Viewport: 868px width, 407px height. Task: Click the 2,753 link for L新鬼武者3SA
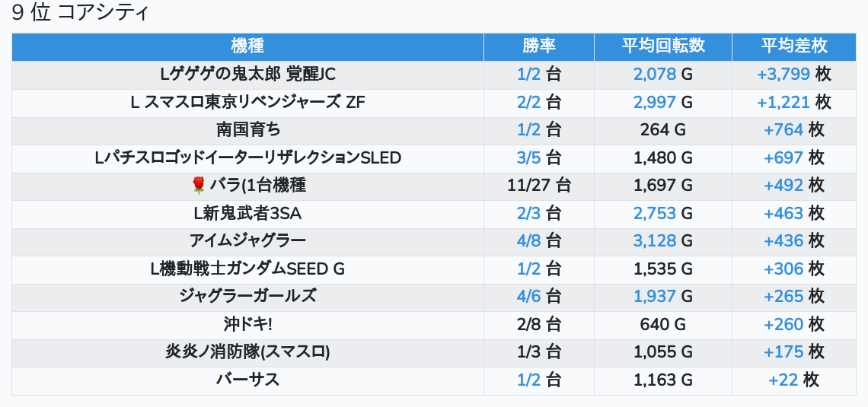655,213
